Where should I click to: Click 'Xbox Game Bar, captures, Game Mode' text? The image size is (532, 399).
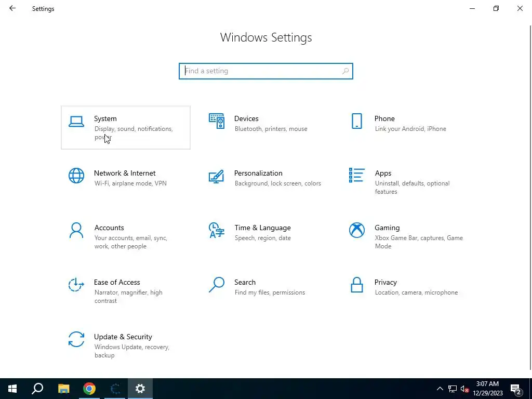pyautogui.click(x=419, y=242)
